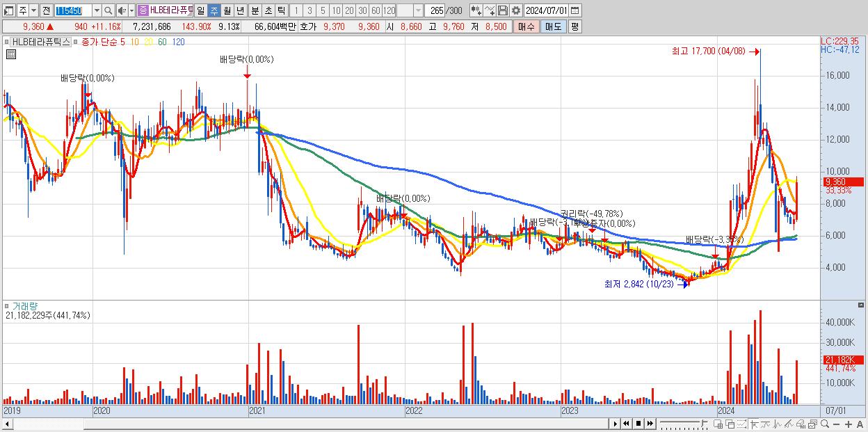868x432 pixels.
Task: Click the speaker sound icon
Action: (x=122, y=10)
